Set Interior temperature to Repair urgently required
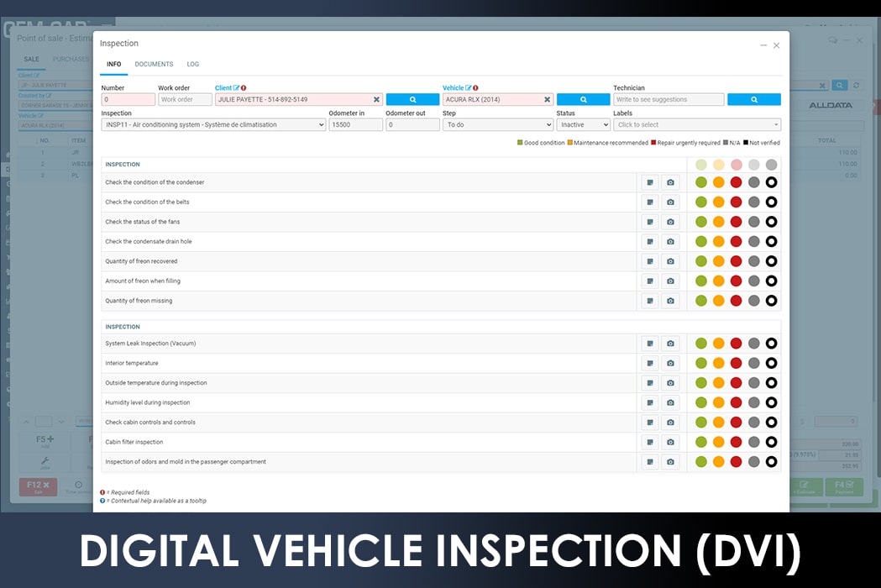Viewport: 881px width, 588px height. [736, 363]
